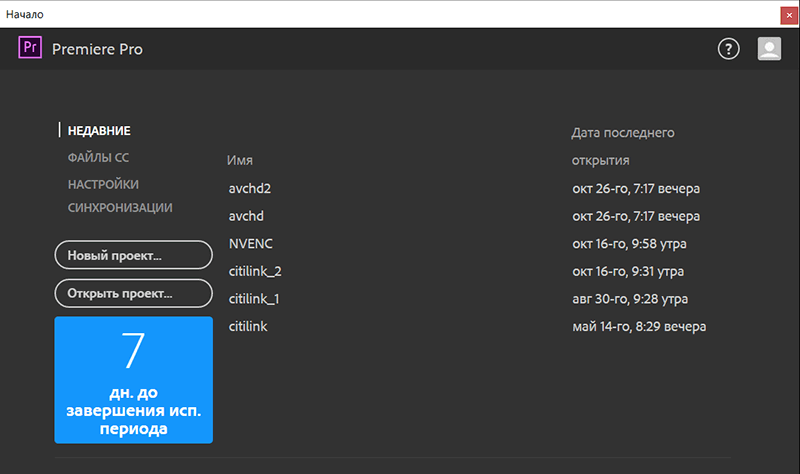Click the Premiere Pro logo icon

[30, 47]
